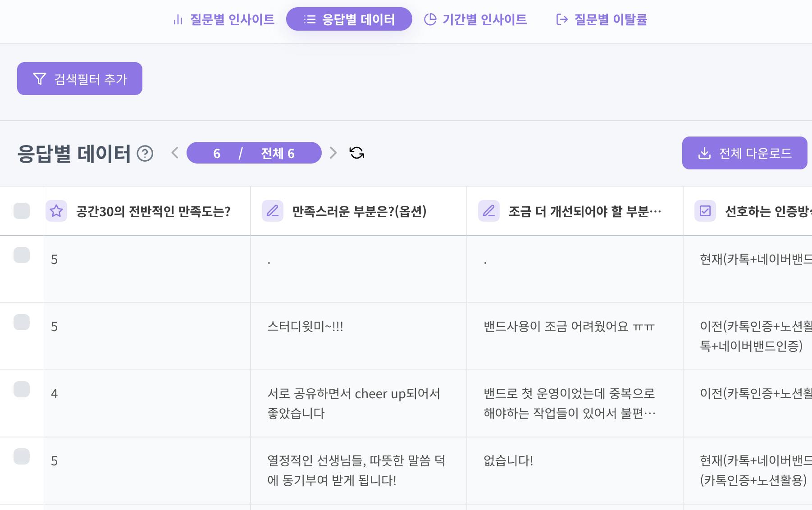The height and width of the screenshot is (510, 812).
Task: Click the refresh data icon
Action: 357,153
